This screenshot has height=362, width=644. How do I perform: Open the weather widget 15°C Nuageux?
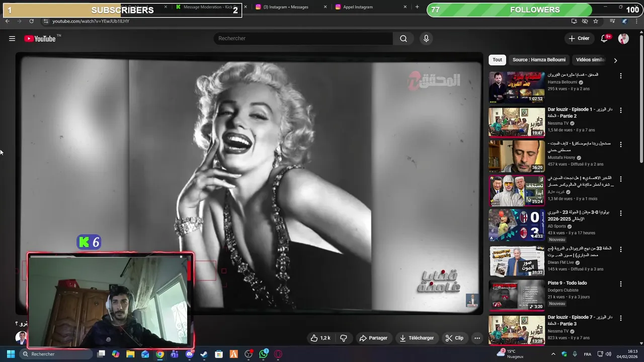click(x=510, y=354)
